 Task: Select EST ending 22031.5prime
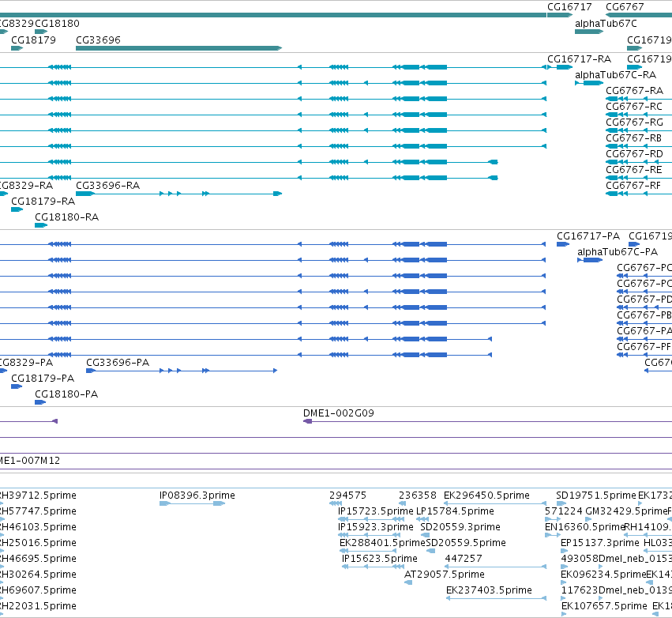pyautogui.click(x=38, y=606)
